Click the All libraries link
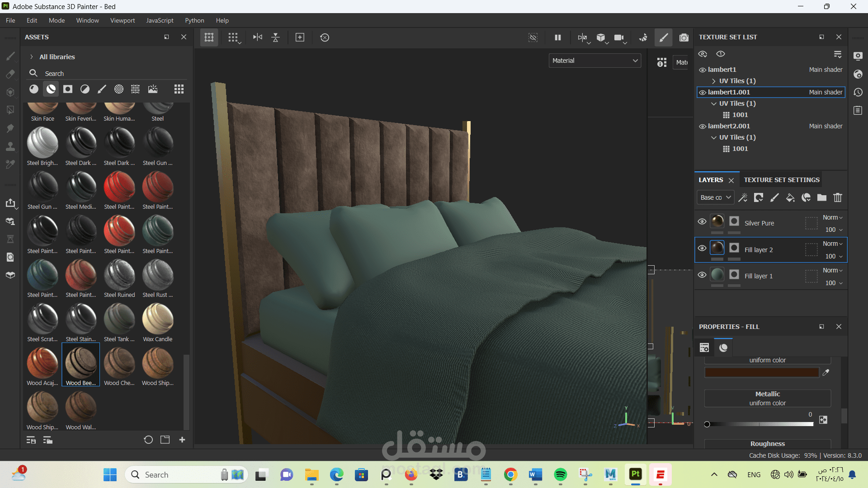 [x=57, y=57]
